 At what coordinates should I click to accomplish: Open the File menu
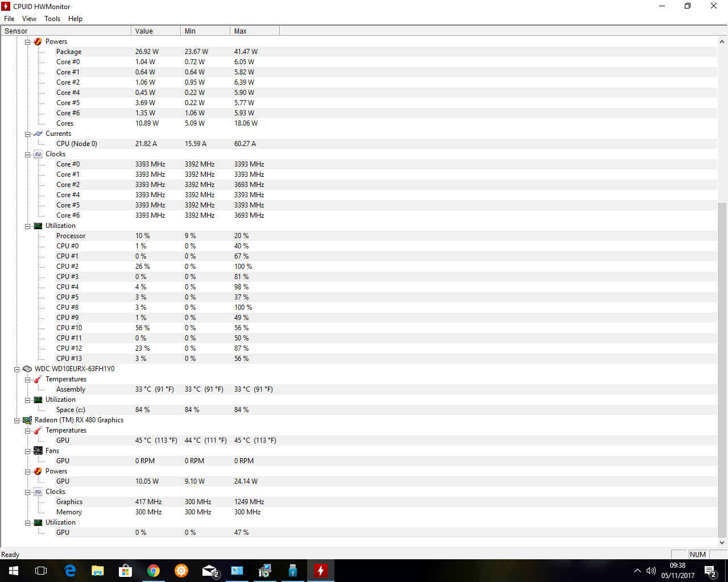pyautogui.click(x=9, y=19)
